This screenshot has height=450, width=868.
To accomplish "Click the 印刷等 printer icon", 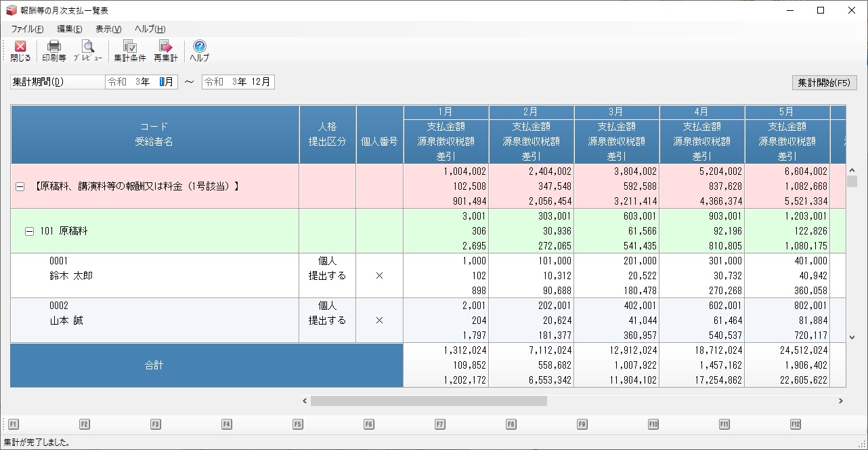I will (x=53, y=47).
